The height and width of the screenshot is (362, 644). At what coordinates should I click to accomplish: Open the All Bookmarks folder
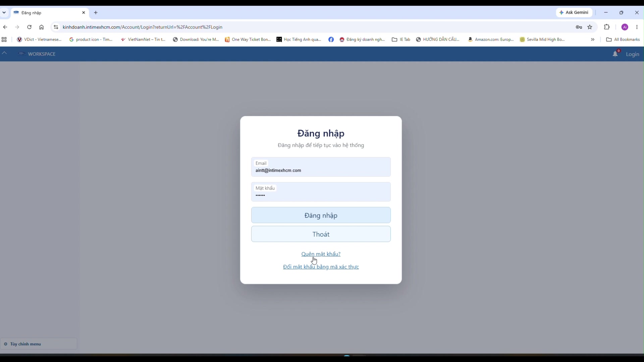click(x=623, y=40)
